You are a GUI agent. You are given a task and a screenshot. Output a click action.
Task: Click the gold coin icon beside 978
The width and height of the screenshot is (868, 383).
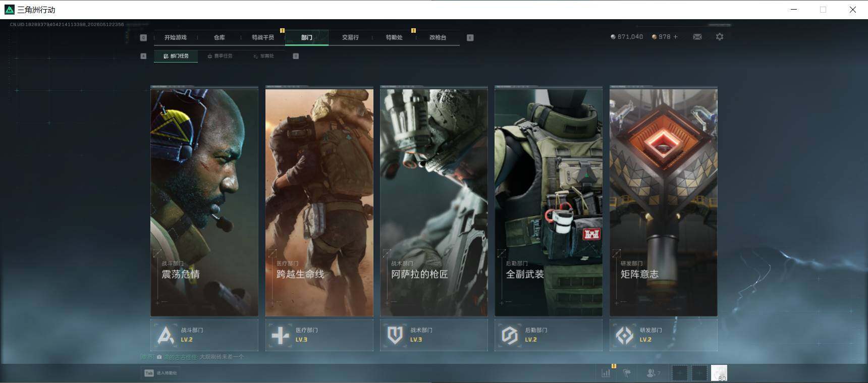click(655, 37)
